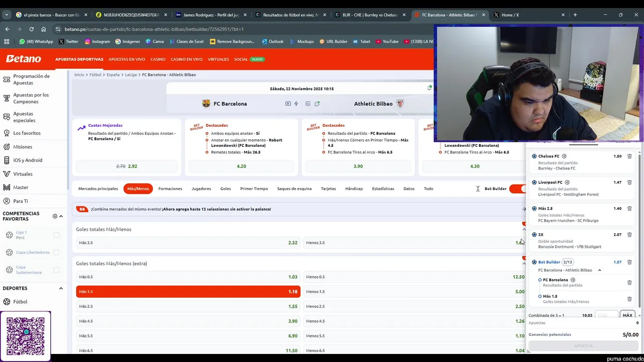
Task: Switch to the Home / X browser tab
Action: 528,15
